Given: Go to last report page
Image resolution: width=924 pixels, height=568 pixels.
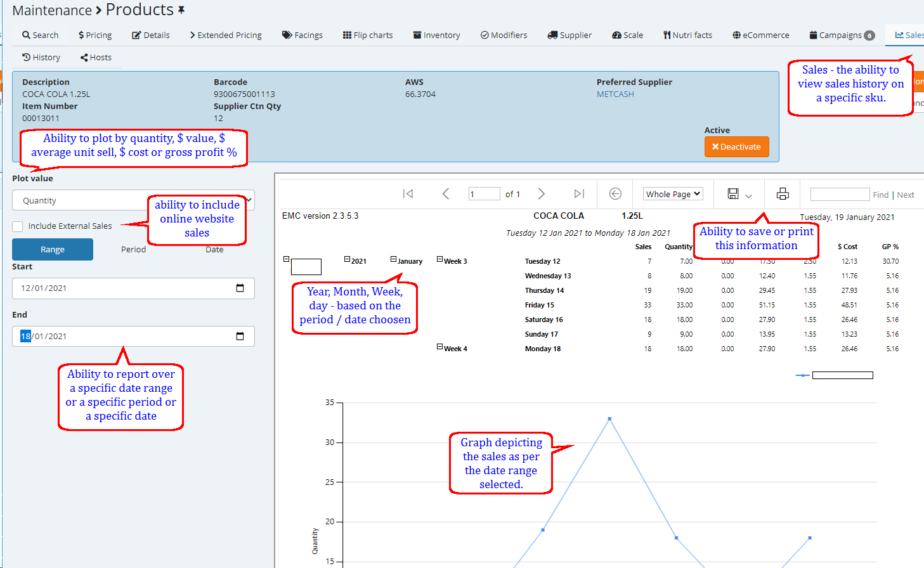Looking at the screenshot, I should click(579, 194).
